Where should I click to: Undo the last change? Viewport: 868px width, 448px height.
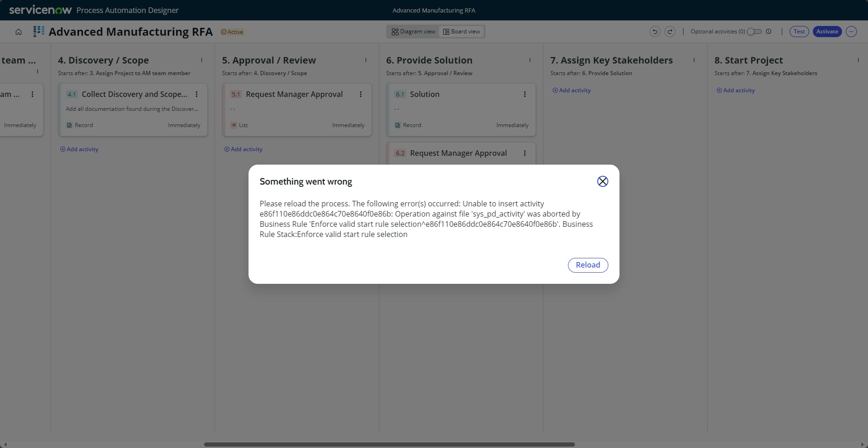(654, 32)
